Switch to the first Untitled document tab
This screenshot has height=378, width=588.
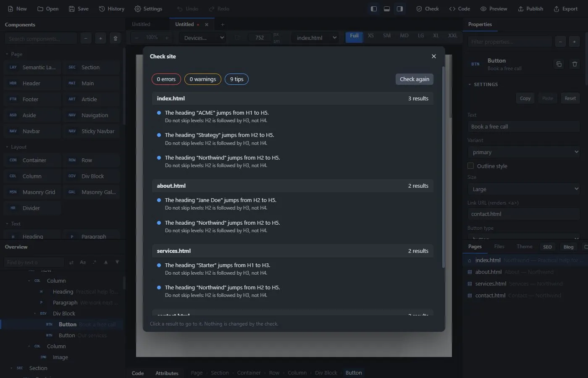(141, 24)
